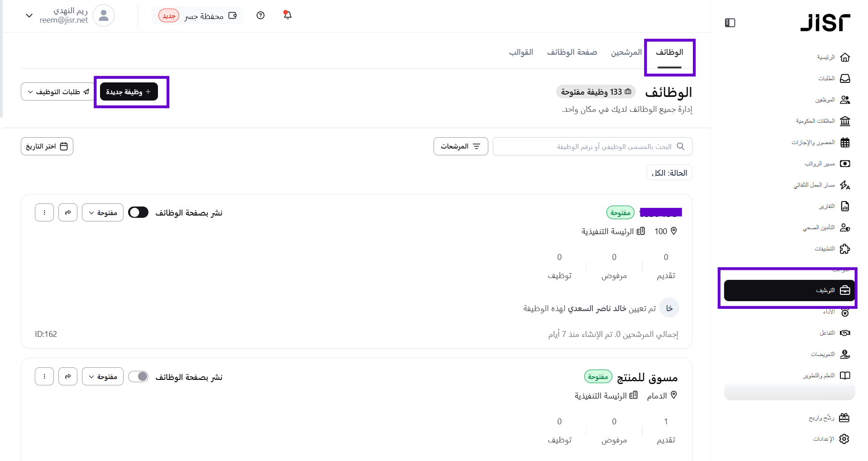This screenshot has width=868, height=461.
Task: Click the help question mark icon
Action: [x=260, y=15]
